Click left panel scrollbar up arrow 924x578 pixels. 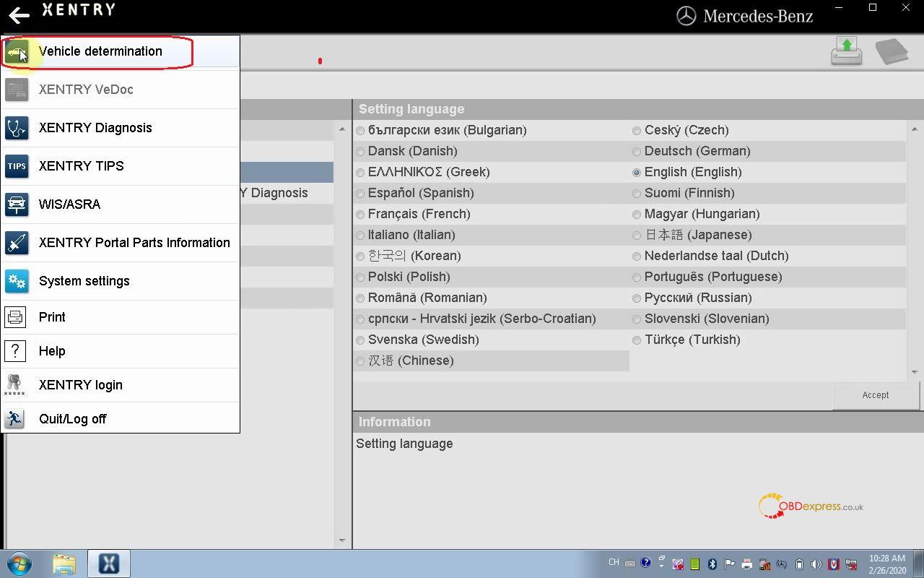tap(341, 129)
